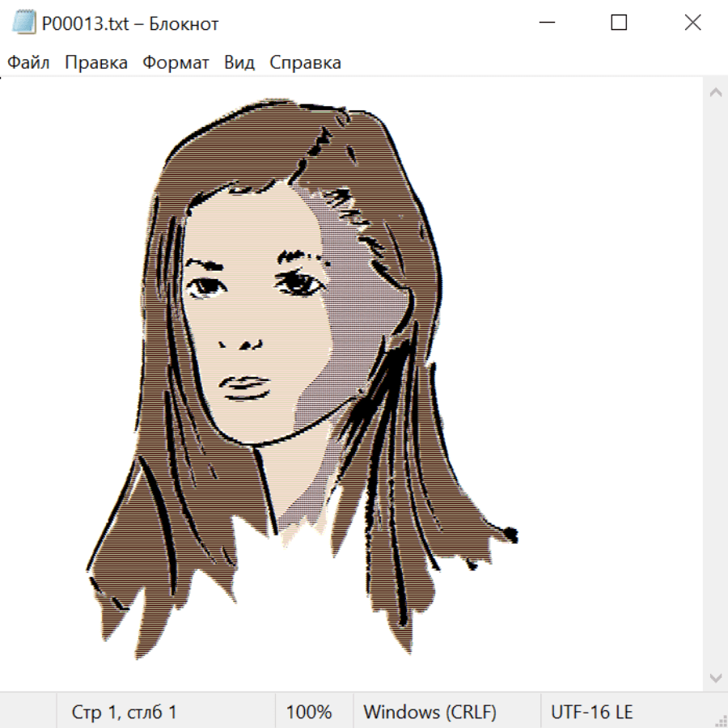Click the scroll up arrow
The width and height of the screenshot is (728, 728).
coord(715,93)
